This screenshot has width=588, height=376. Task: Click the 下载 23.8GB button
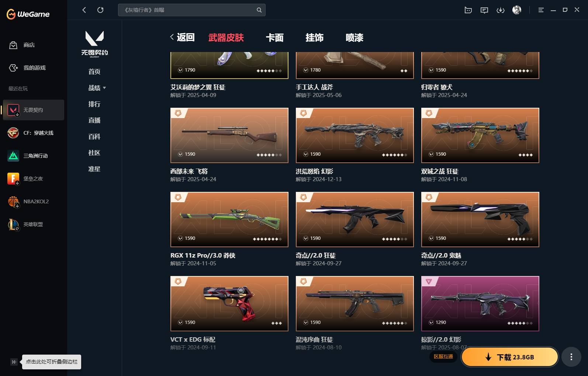point(510,357)
